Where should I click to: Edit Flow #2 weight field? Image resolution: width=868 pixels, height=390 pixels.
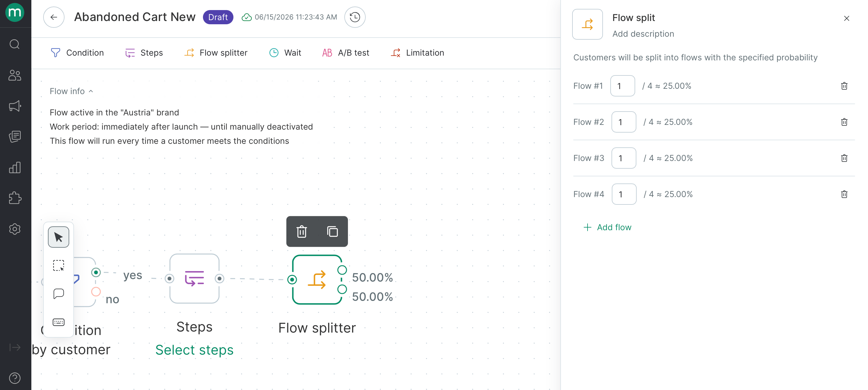(624, 122)
